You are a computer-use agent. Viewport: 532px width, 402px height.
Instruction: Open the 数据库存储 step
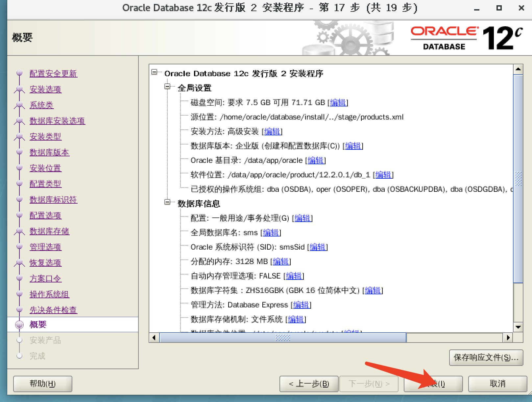click(49, 231)
